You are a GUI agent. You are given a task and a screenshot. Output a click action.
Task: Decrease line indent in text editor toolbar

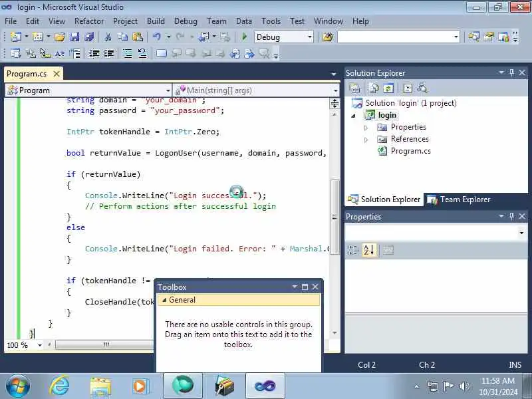[94, 53]
